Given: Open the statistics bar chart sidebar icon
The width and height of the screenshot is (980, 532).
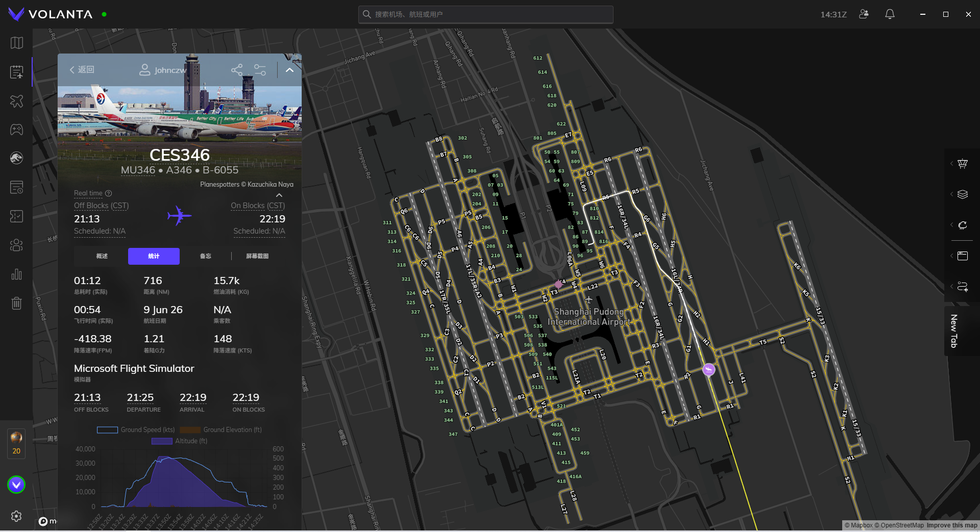Looking at the screenshot, I should tap(16, 274).
